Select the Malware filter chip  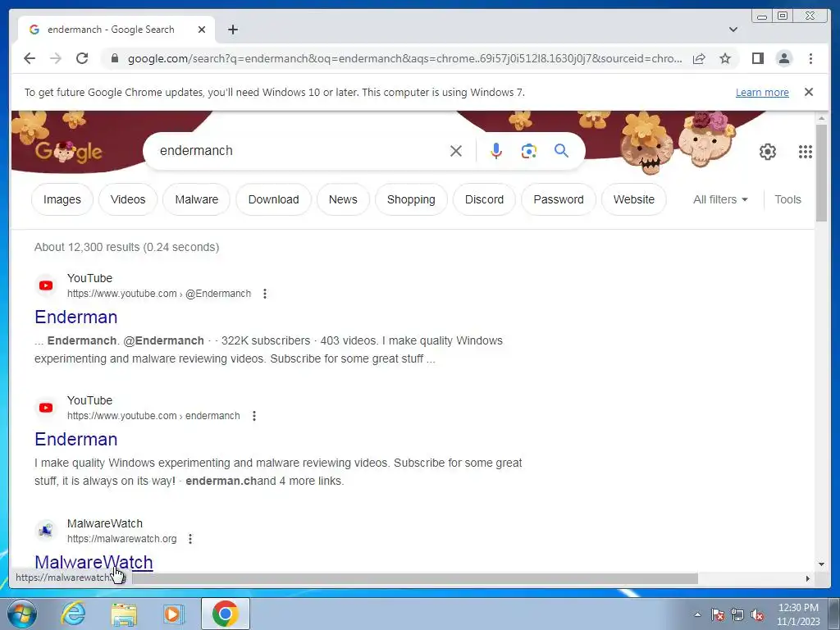(197, 199)
